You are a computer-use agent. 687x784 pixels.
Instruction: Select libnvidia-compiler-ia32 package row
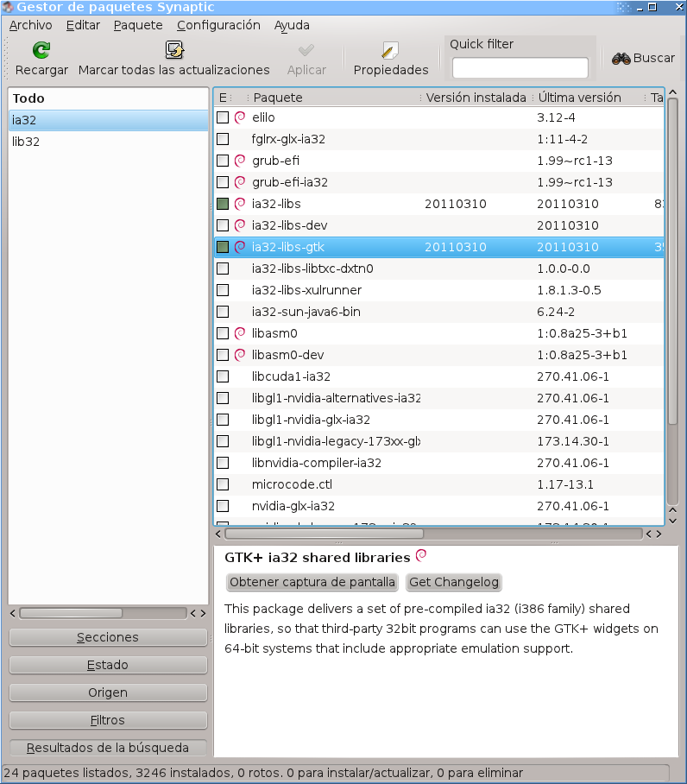(x=439, y=463)
